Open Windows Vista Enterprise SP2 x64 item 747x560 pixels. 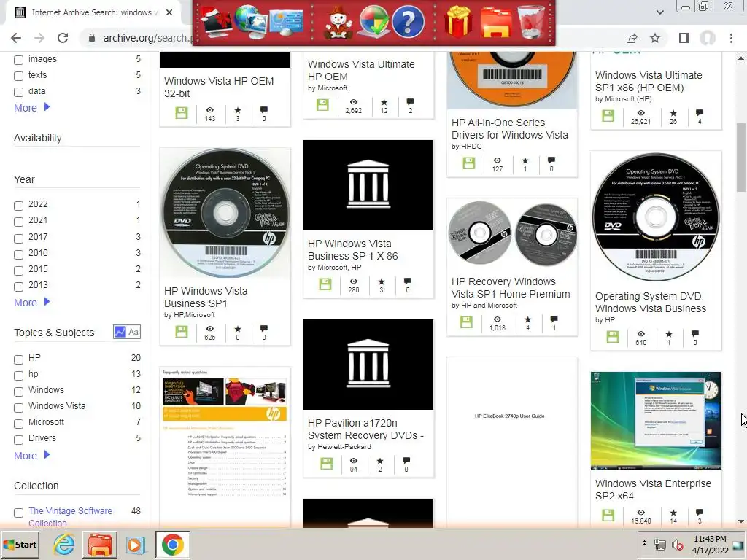653,489
